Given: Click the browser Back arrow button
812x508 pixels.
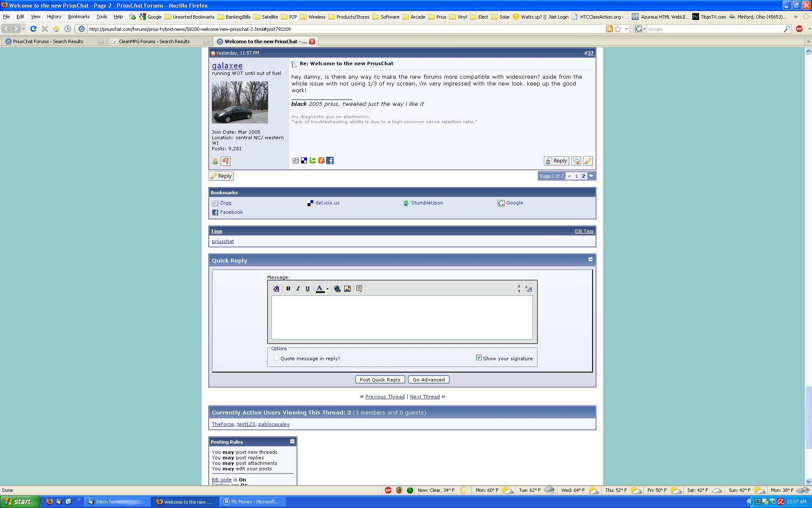Looking at the screenshot, I should pos(6,29).
